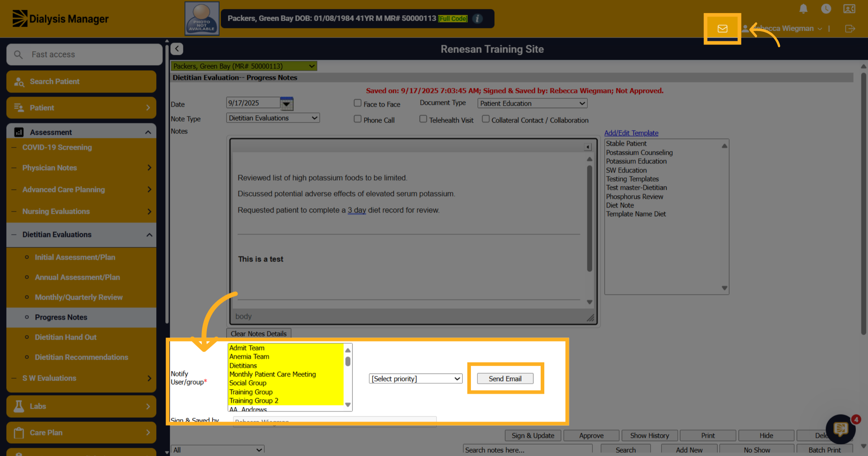Enable the Face to Face checkbox
Image resolution: width=868 pixels, height=456 pixels.
click(357, 103)
